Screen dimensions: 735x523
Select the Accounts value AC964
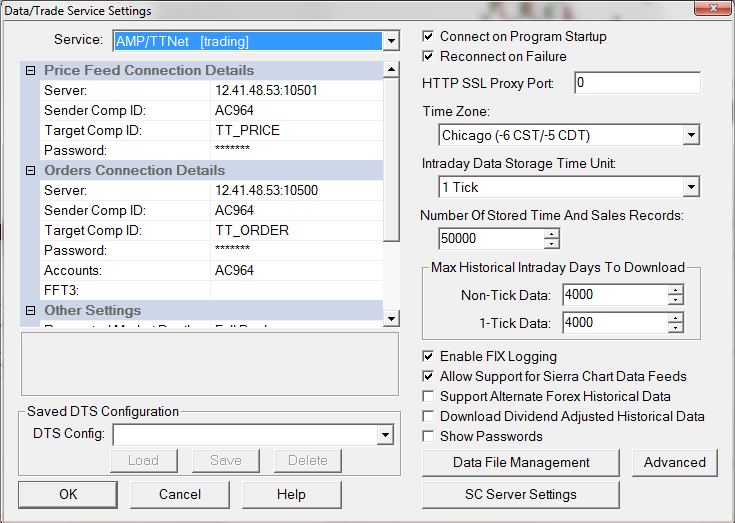pos(297,270)
